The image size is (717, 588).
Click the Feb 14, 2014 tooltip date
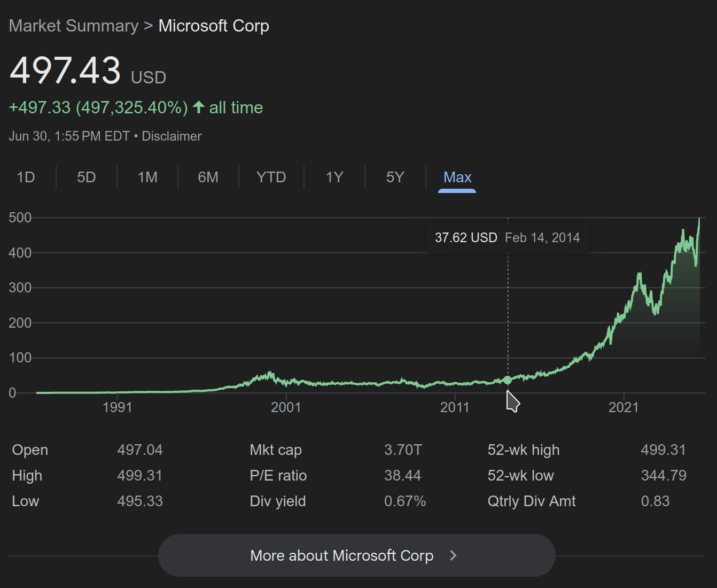(542, 237)
